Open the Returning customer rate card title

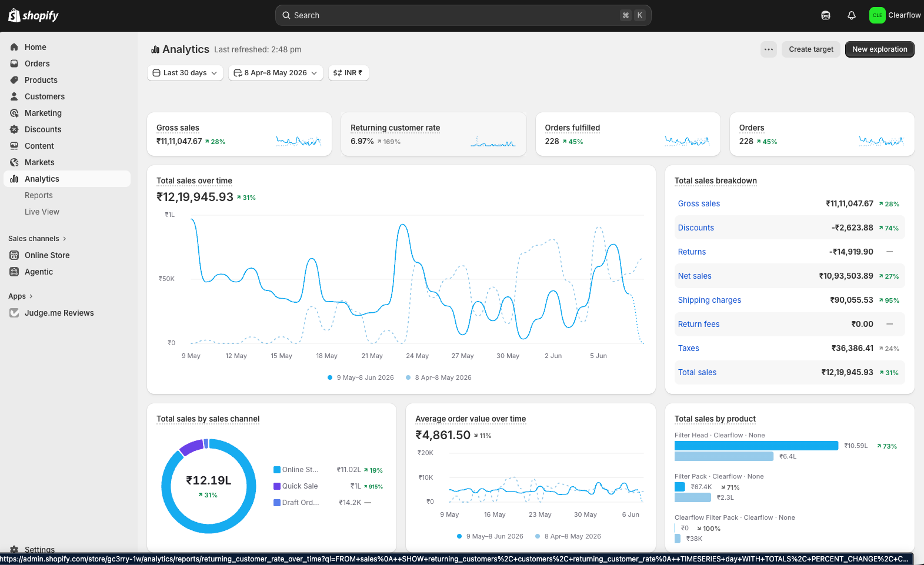[395, 128]
